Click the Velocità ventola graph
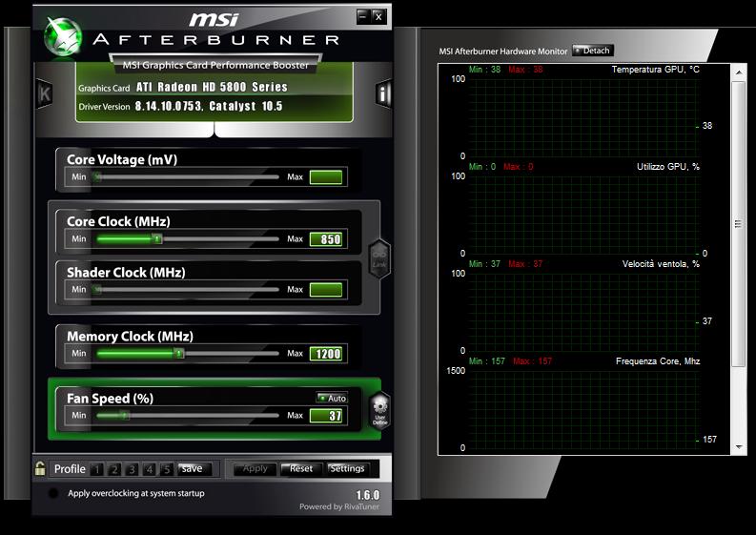The image size is (756, 535). (x=583, y=312)
